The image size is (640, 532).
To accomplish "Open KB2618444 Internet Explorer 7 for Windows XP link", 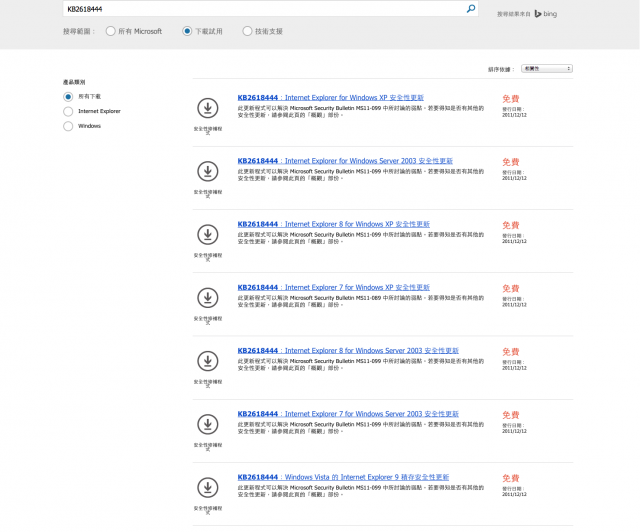I will click(333, 287).
